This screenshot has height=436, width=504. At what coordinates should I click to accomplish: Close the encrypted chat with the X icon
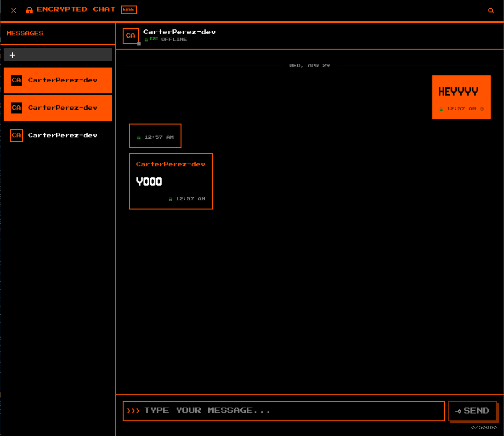(13, 10)
